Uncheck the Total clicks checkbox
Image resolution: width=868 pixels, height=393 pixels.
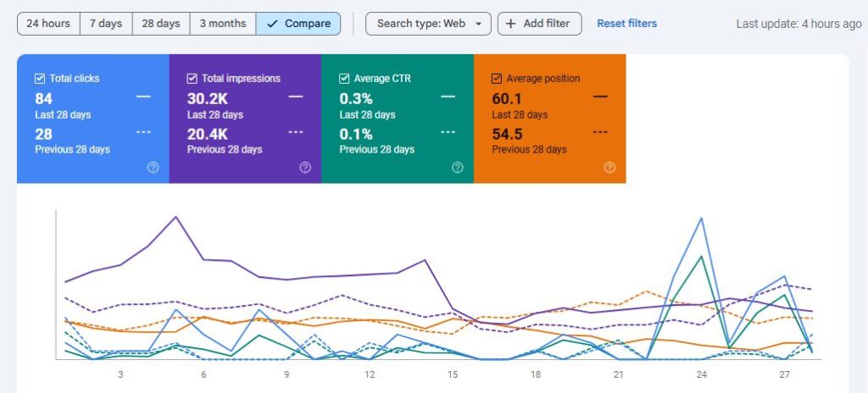click(x=40, y=79)
